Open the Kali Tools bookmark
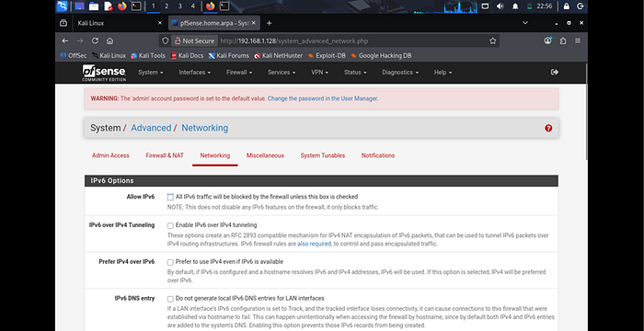This screenshot has height=331, width=644. tap(148, 55)
